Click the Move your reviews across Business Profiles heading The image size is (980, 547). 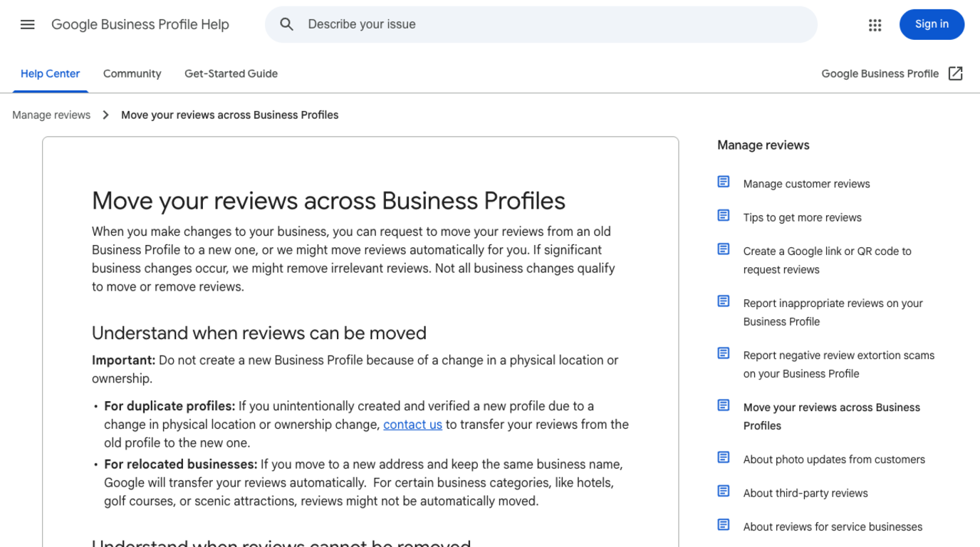pos(328,201)
